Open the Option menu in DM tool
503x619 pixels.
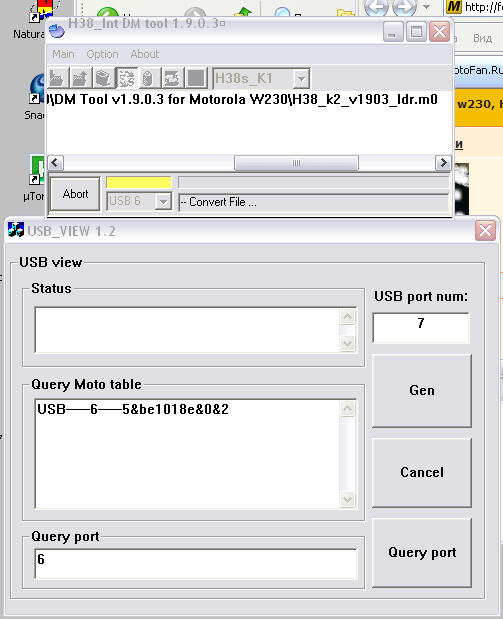click(x=102, y=54)
